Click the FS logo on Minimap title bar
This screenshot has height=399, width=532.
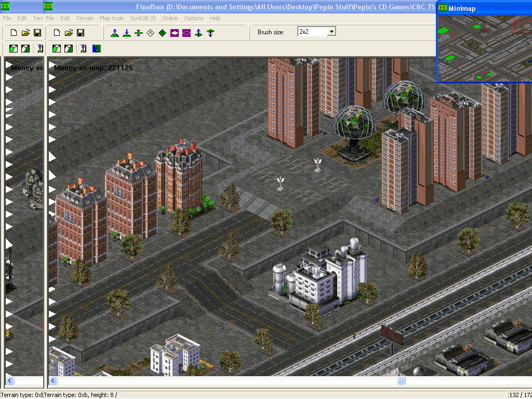click(443, 8)
